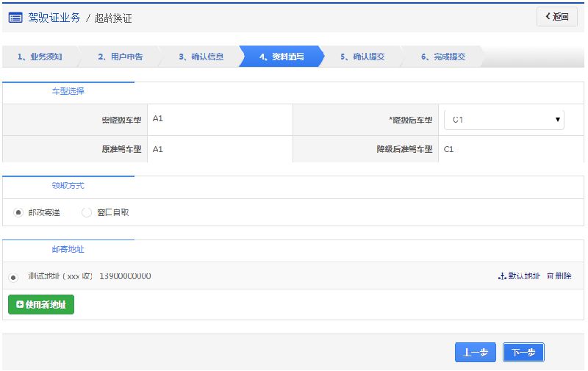
Task: Open step 5 确认提交 tab
Action: click(x=362, y=57)
